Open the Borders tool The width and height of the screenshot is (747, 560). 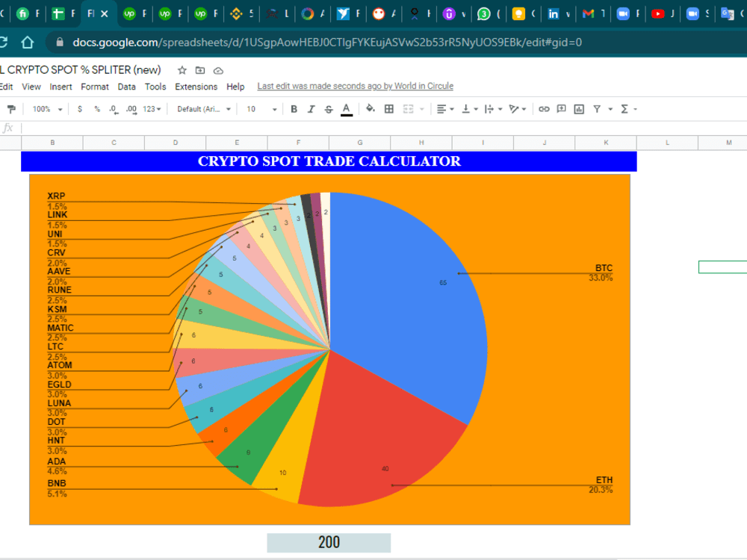(388, 108)
